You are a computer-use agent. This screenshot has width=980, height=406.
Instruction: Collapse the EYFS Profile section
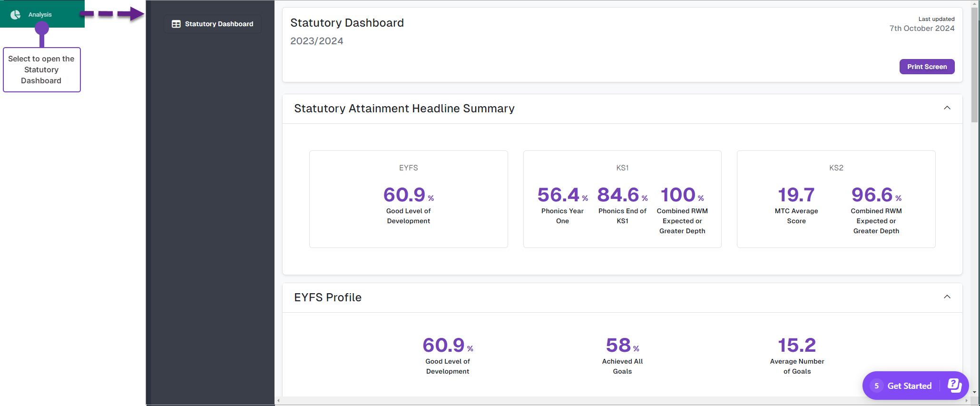coord(947,297)
